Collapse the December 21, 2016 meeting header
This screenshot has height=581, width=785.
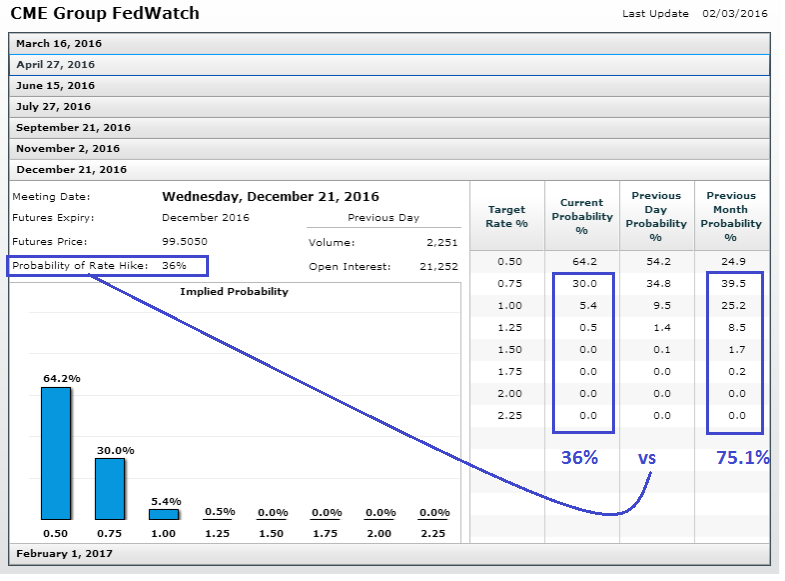[x=71, y=170]
